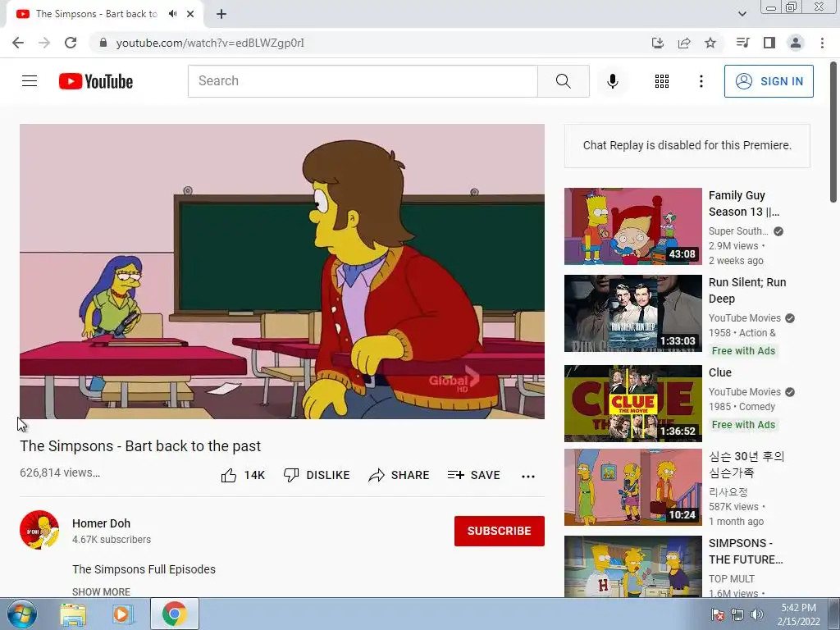The width and height of the screenshot is (840, 630).
Task: Open SIMPSONS - THE FUTURE thumbnail
Action: coord(632,566)
